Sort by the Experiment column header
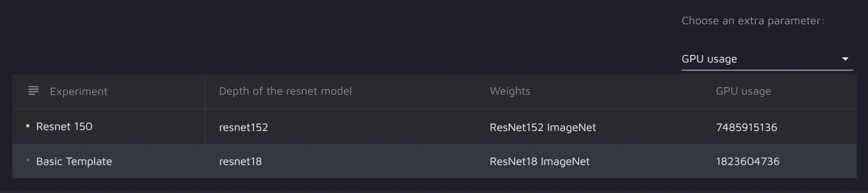This screenshot has width=868, height=193. [x=78, y=91]
